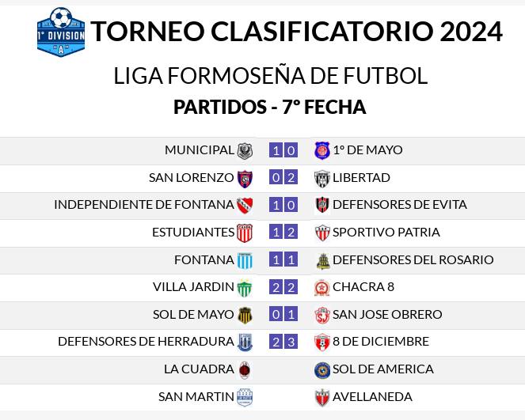Click the Partidos - 7° Fecha heading

point(270,107)
